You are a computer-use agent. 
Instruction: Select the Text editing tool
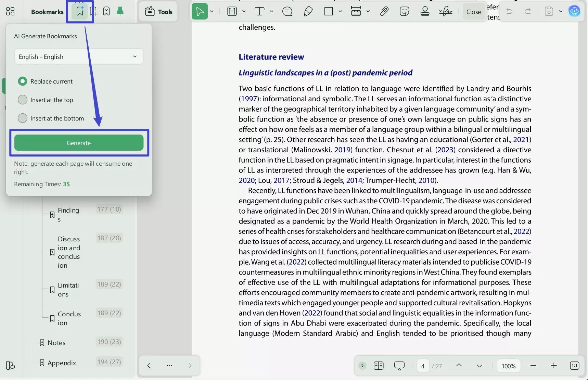[x=259, y=11]
